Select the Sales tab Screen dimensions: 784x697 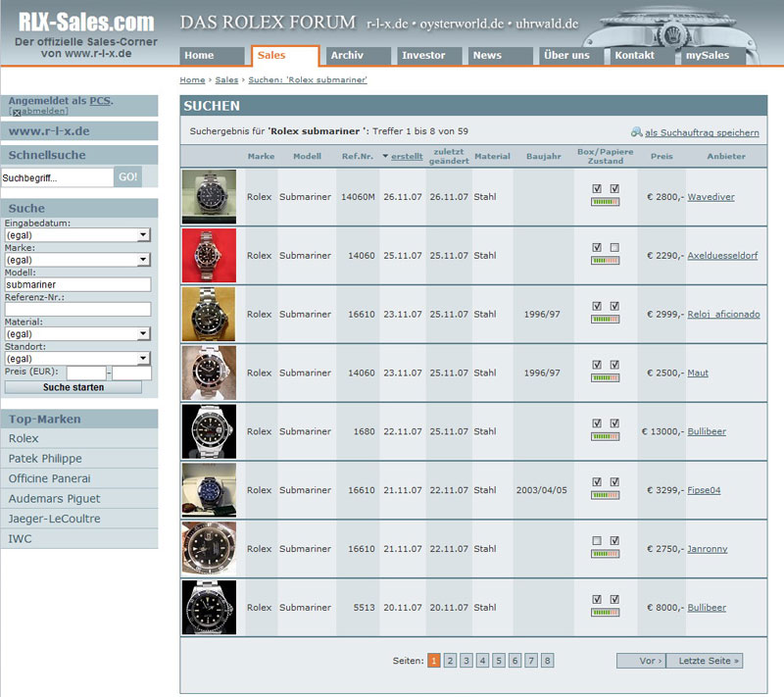coord(285,56)
